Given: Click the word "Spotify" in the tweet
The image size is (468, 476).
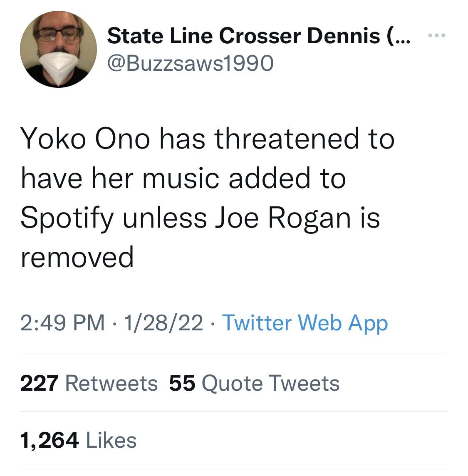Looking at the screenshot, I should click(67, 218).
